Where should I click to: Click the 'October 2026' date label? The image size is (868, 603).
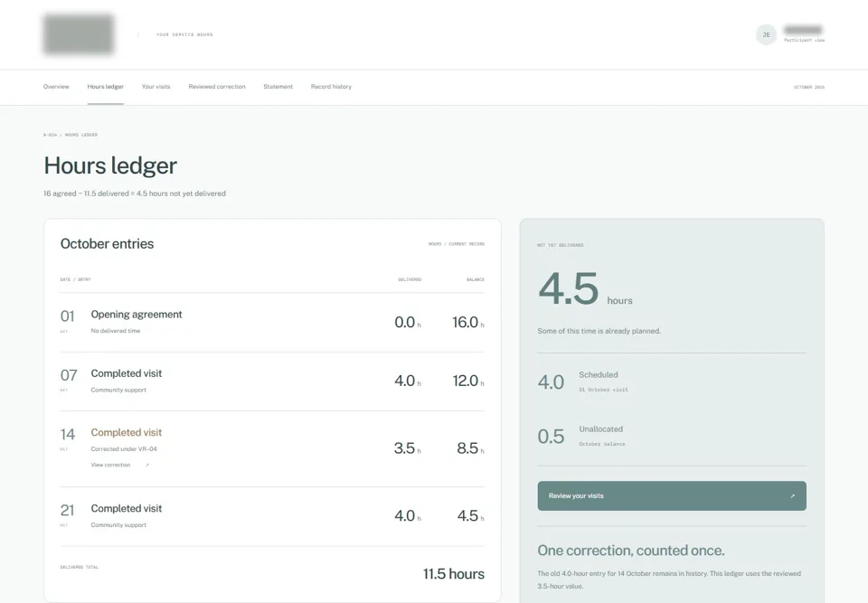808,88
